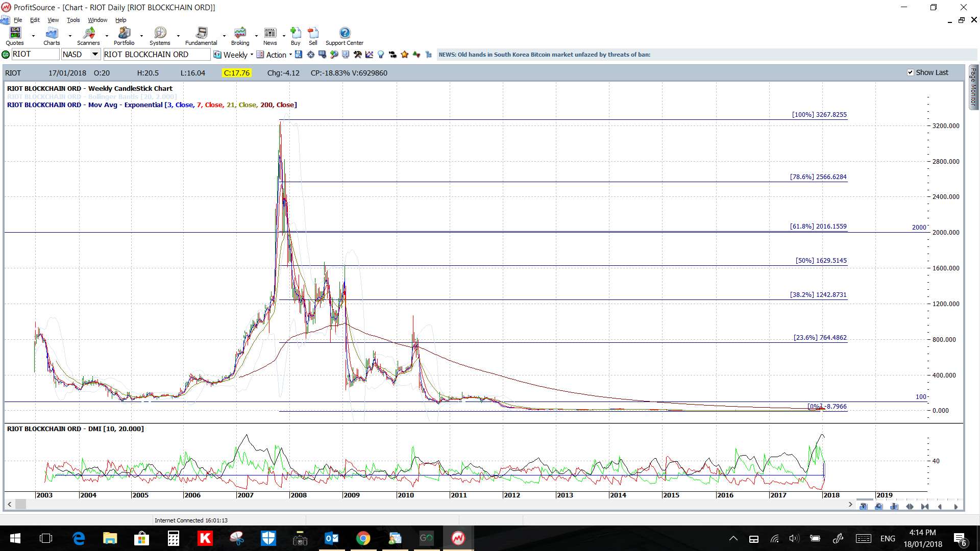The width and height of the screenshot is (980, 551).
Task: Click the 50% Fibonacci level label
Action: coord(821,260)
